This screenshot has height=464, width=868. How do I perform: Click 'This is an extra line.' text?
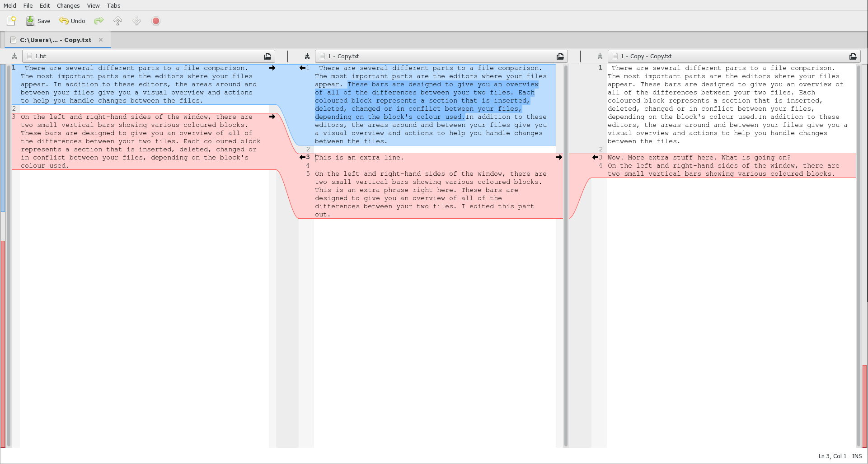[x=359, y=158]
